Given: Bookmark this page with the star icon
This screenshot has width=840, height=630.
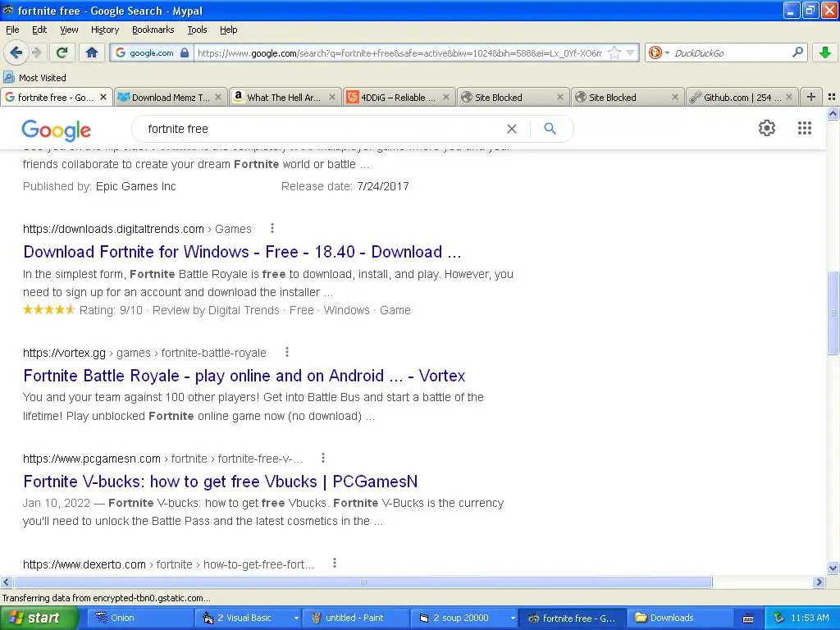Looking at the screenshot, I should (x=614, y=52).
